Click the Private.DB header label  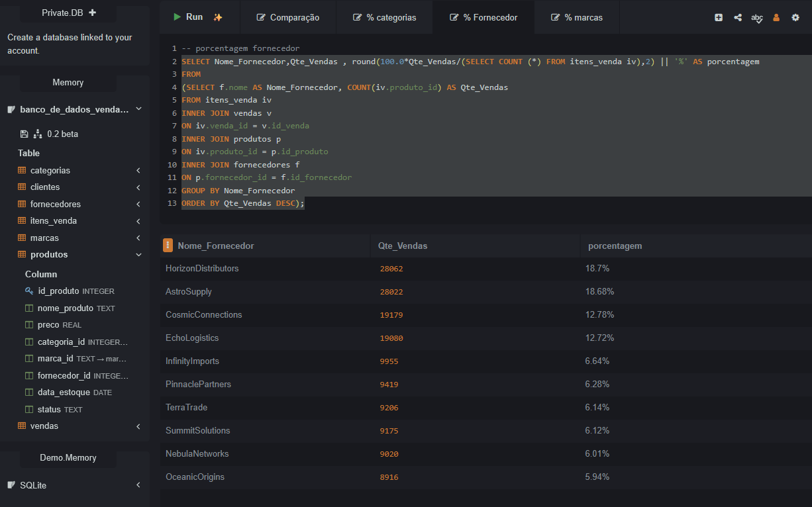tap(63, 13)
